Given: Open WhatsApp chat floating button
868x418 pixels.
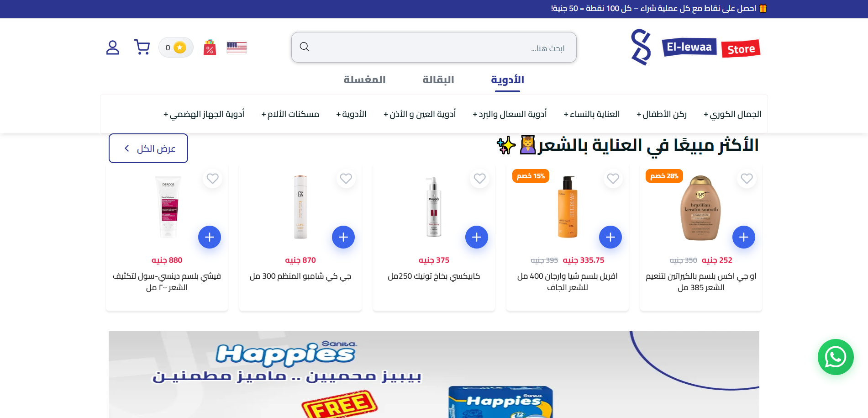Looking at the screenshot, I should click(836, 357).
